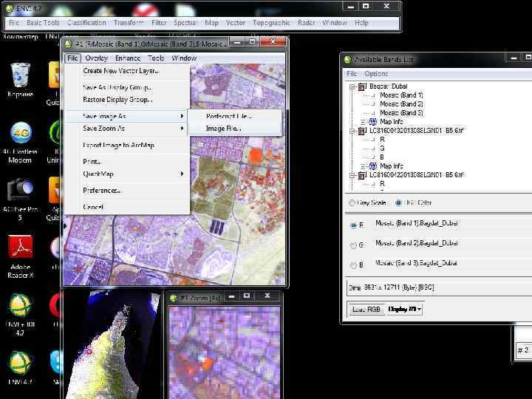Launch ENVI + IDL 4.7 desktop icon

coord(21,305)
